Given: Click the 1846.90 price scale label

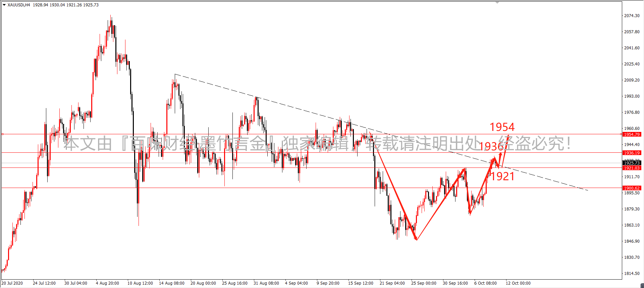Looking at the screenshot, I should pyautogui.click(x=632, y=241).
